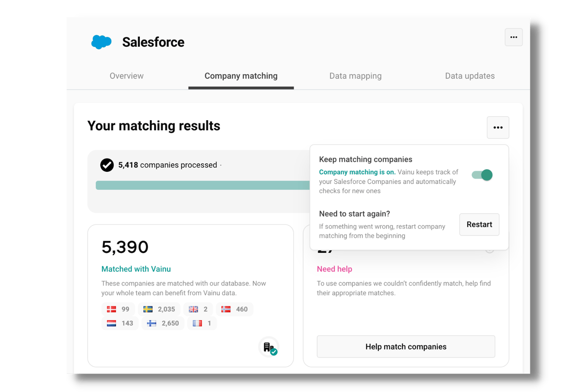The width and height of the screenshot is (588, 392).
Task: Collapse the matching results options menu
Action: pos(498,128)
